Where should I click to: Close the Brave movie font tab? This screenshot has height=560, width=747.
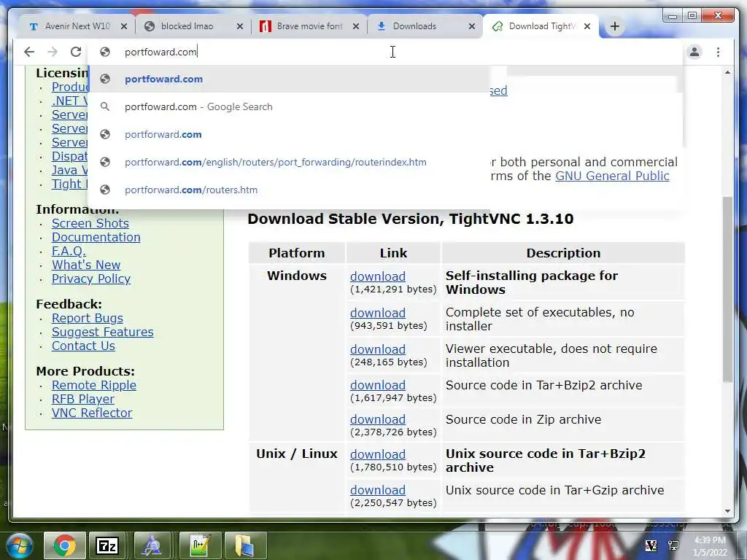point(356,26)
